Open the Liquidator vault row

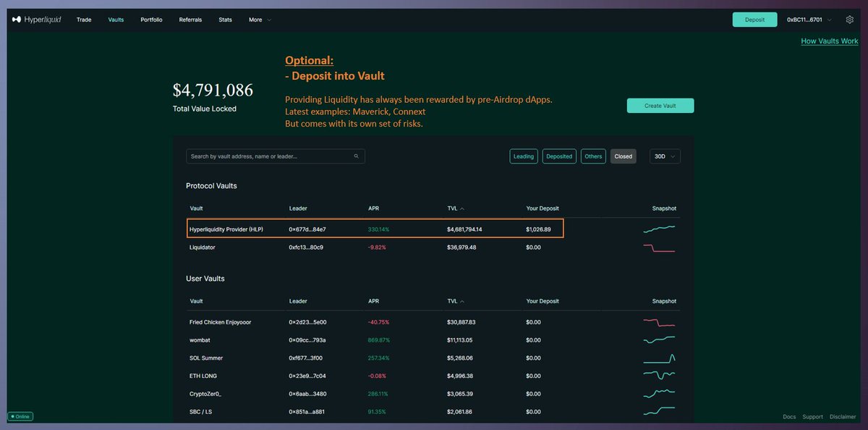pos(433,248)
